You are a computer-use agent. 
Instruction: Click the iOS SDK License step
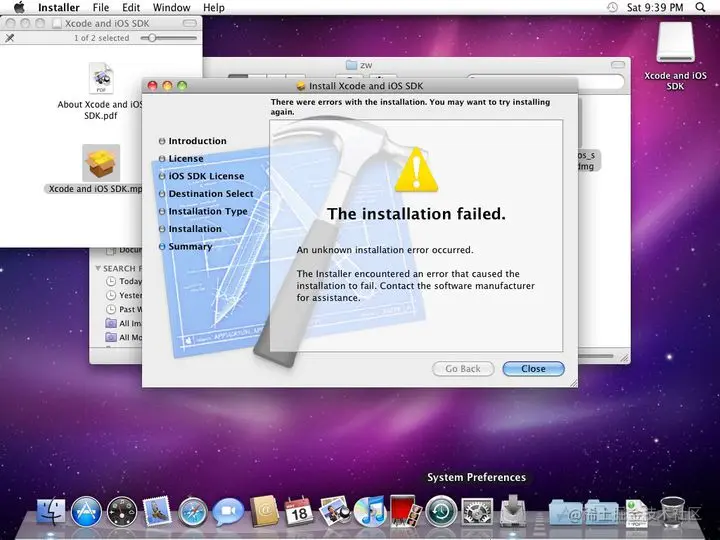pos(206,176)
